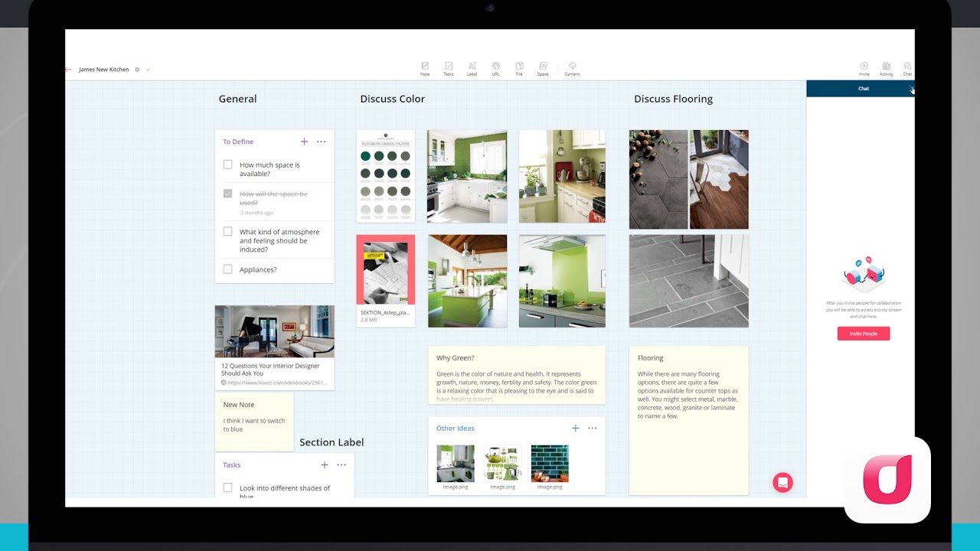The image size is (980, 551).
Task: Close the Chat panel
Action: pos(911,88)
